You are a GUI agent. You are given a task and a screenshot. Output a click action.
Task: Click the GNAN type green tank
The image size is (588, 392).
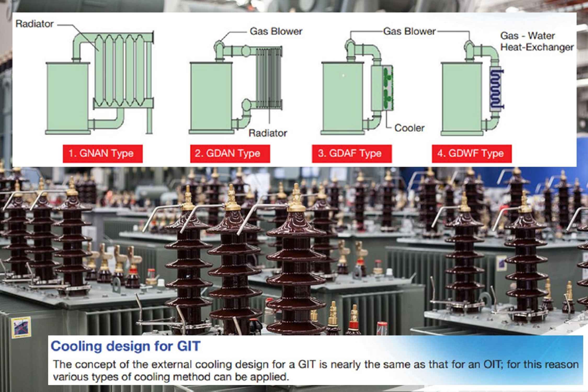pos(67,97)
